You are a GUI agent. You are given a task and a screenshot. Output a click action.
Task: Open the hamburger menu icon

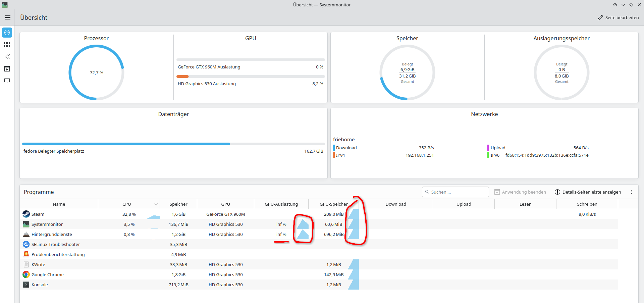tap(7, 17)
